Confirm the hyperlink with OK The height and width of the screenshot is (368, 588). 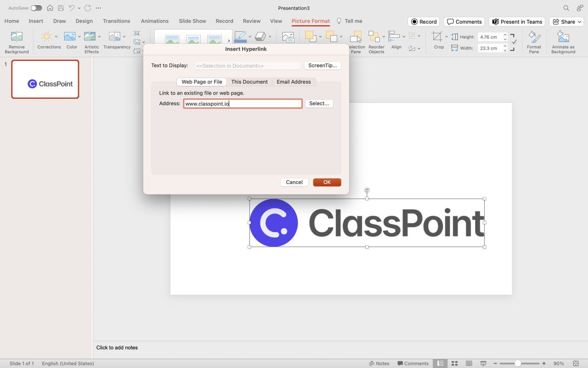327,182
